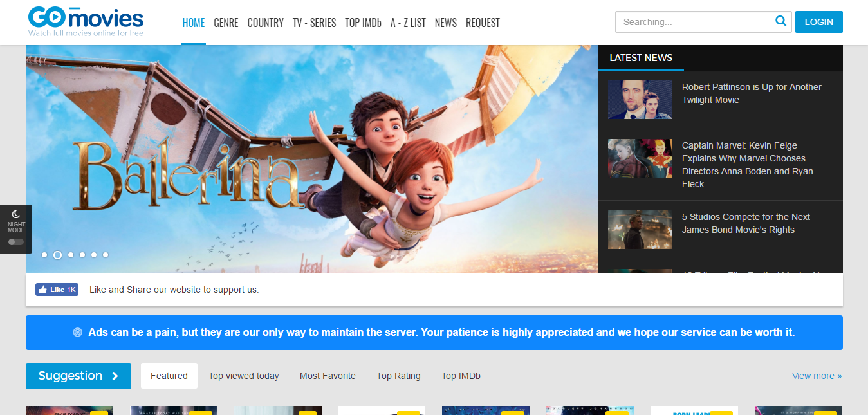This screenshot has width=868, height=415.
Task: Select the second slider dot
Action: click(x=57, y=255)
